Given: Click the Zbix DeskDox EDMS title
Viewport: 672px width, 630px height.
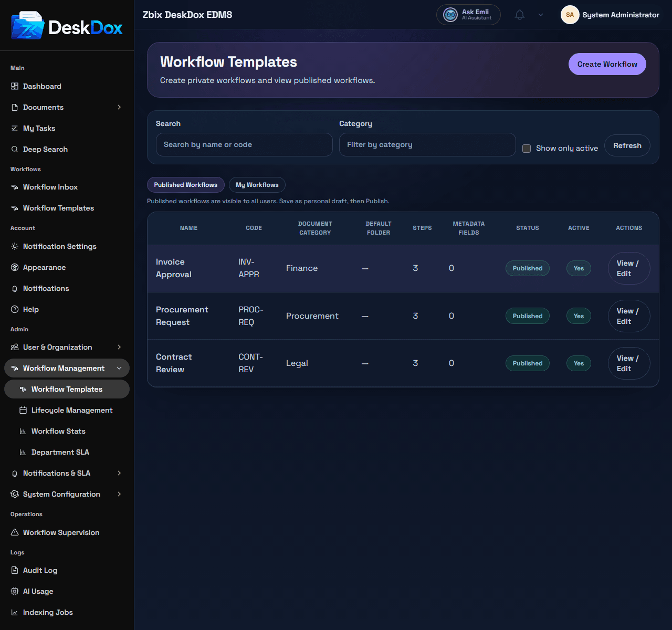Looking at the screenshot, I should coord(187,15).
